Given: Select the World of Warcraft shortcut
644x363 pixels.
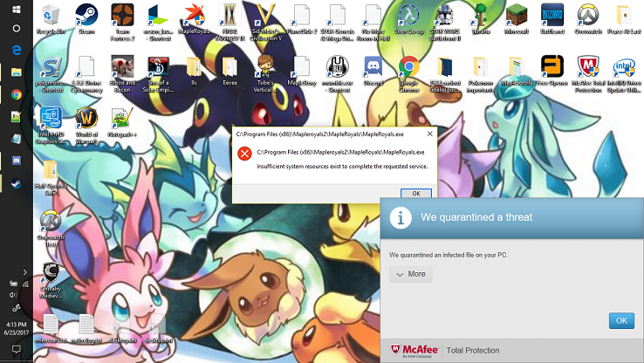Looking at the screenshot, I should tap(86, 126).
